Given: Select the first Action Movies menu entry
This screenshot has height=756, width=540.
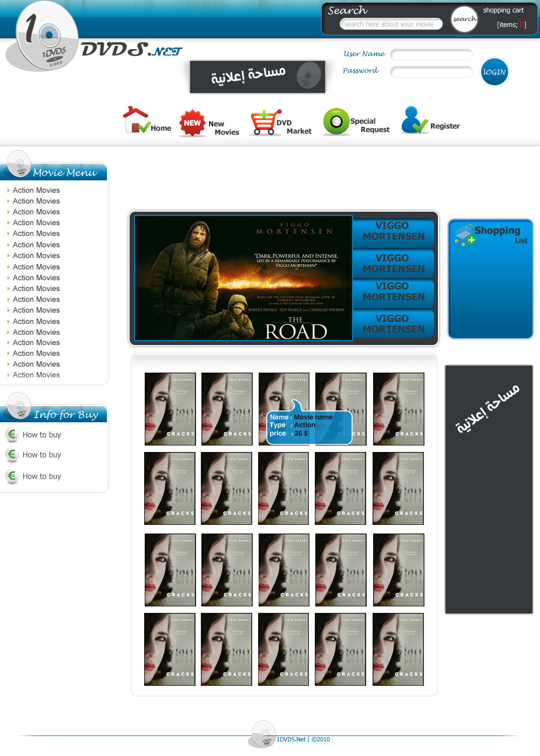Looking at the screenshot, I should point(36,190).
